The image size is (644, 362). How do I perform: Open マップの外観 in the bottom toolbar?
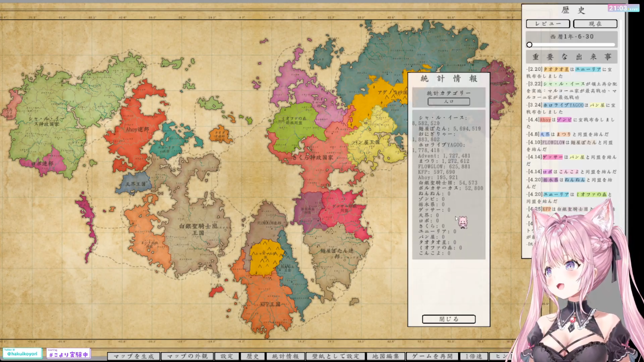tap(187, 356)
